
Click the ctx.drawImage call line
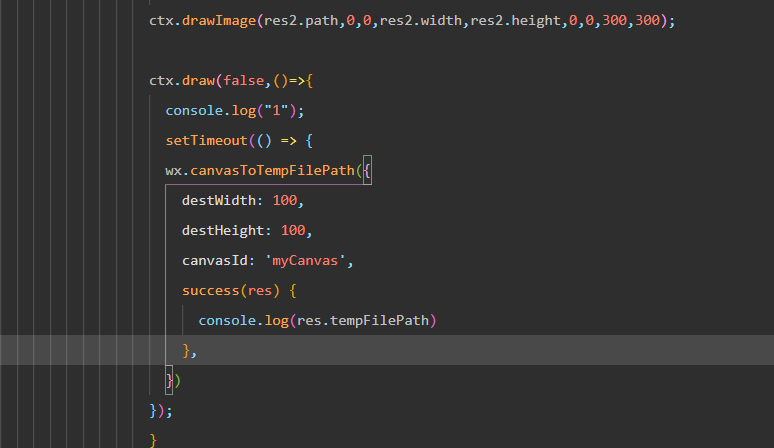pyautogui.click(x=412, y=21)
